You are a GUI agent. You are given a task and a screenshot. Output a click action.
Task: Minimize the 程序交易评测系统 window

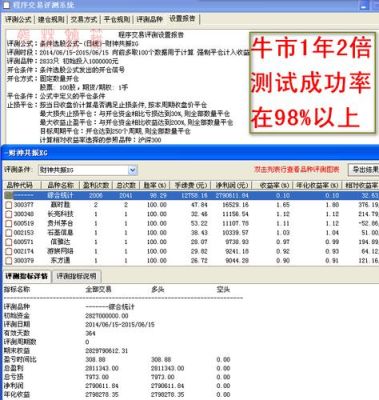pos(365,6)
